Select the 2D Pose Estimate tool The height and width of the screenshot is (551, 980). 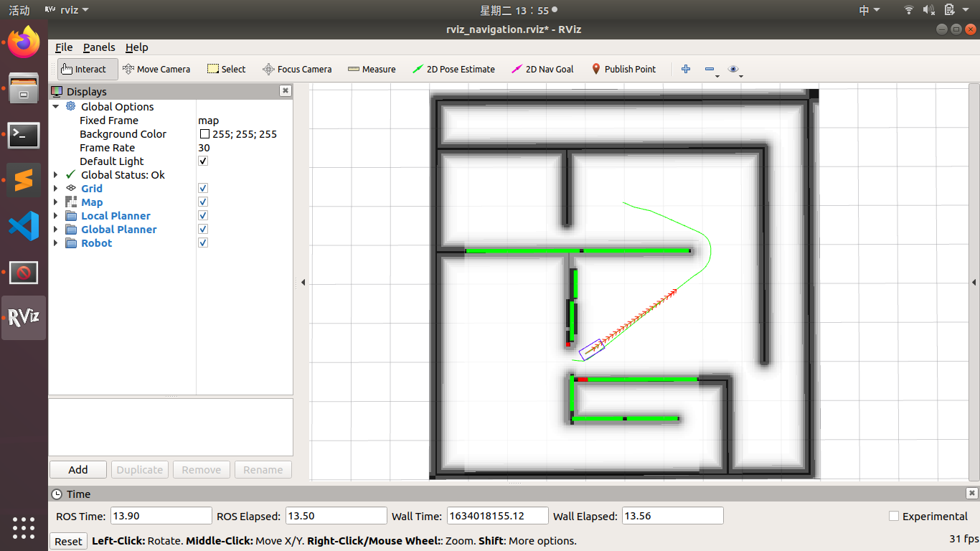454,69
